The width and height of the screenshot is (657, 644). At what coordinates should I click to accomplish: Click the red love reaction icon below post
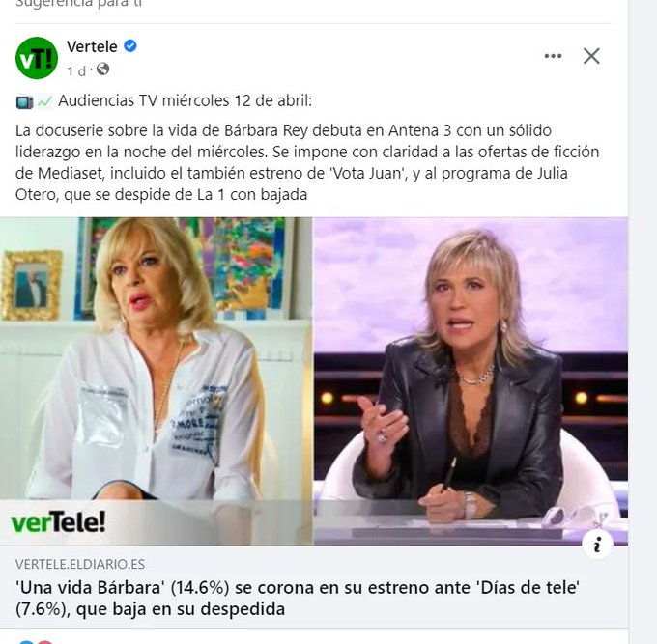tap(45, 641)
